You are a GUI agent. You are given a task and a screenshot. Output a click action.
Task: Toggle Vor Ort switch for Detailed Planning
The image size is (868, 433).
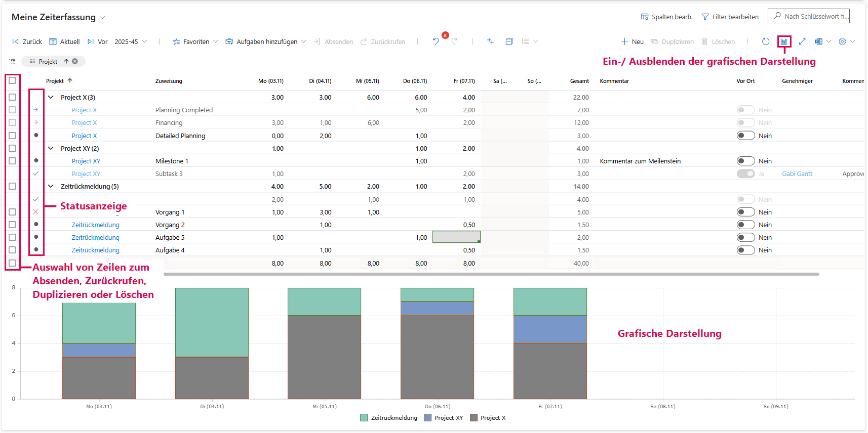click(x=745, y=136)
